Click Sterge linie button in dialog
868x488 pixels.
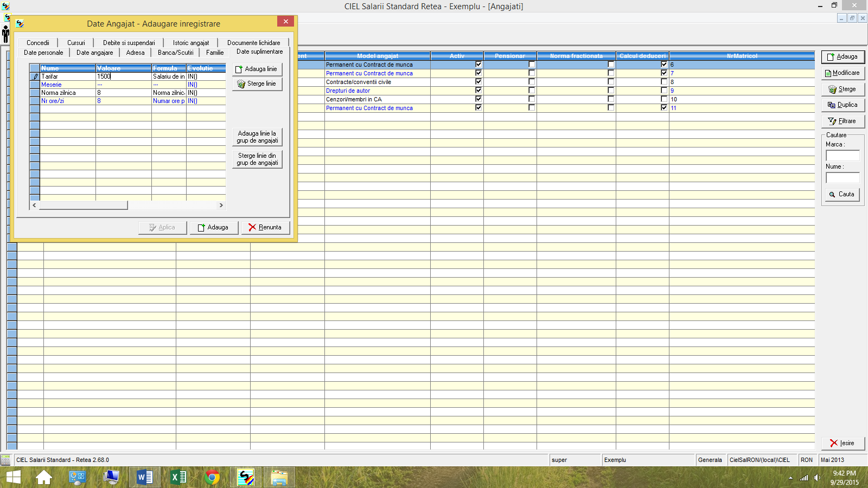click(257, 84)
